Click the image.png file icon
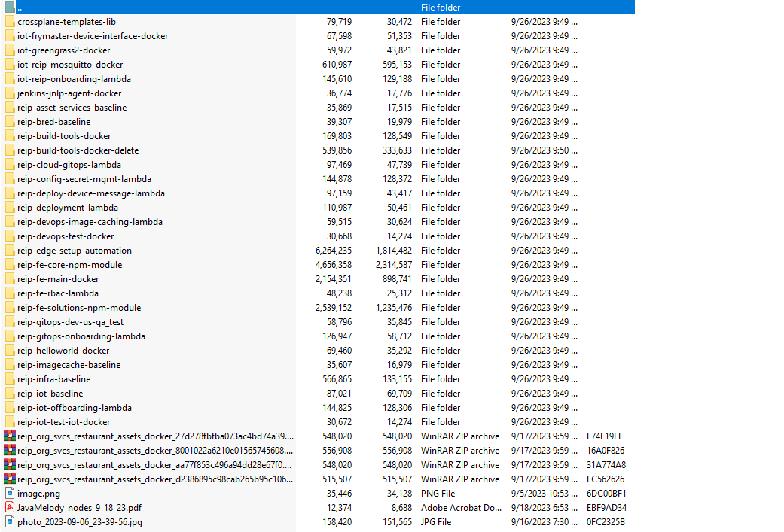The height and width of the screenshot is (532, 784). pos(10,494)
